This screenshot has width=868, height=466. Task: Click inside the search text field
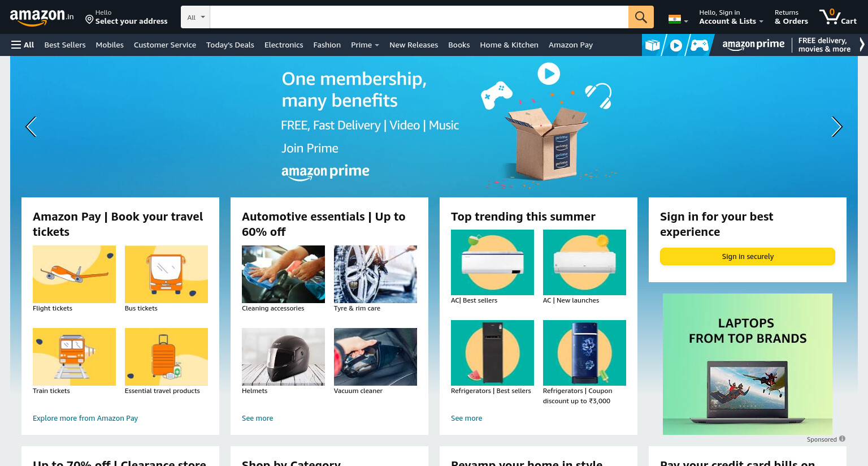pyautogui.click(x=419, y=17)
